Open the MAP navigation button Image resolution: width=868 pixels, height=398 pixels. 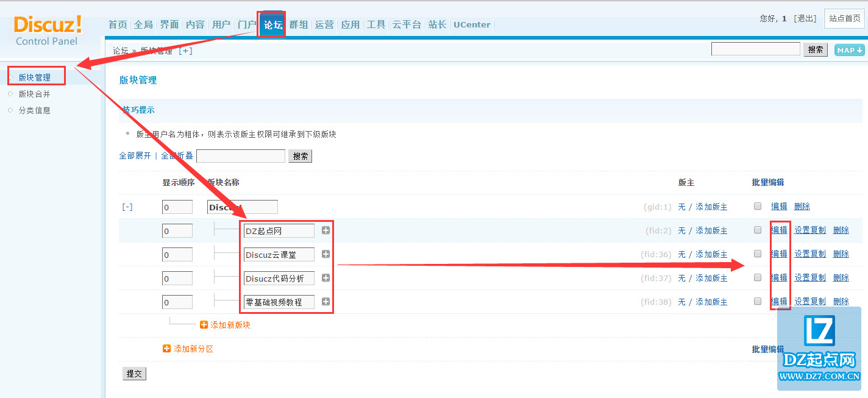(x=849, y=50)
